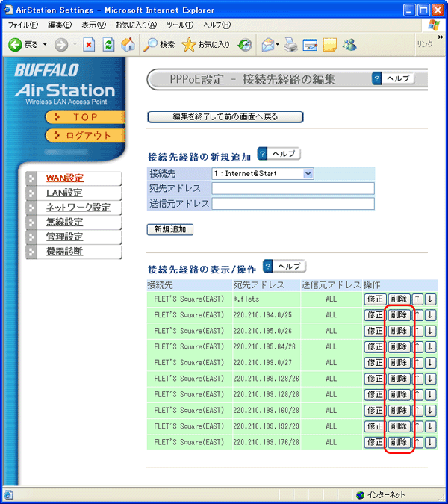Click 削除 for 220.210.195.0/26 row

399,331
